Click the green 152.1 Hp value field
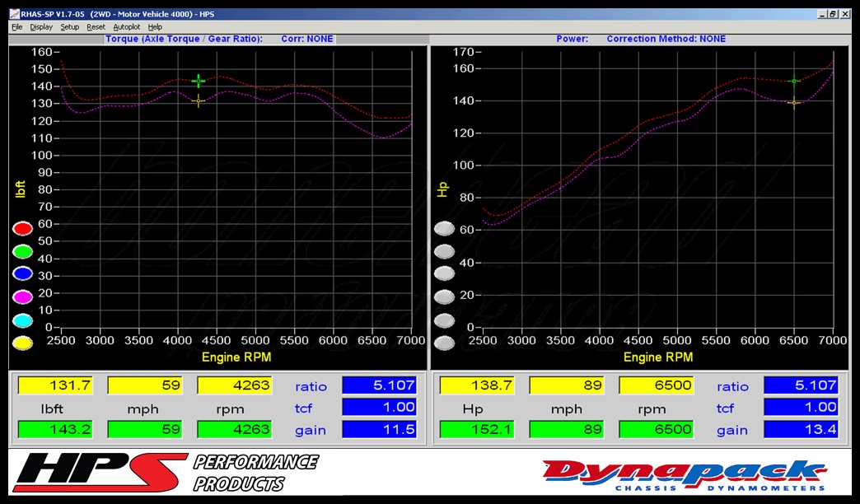Screen dimensions: 860x504 (x=477, y=429)
